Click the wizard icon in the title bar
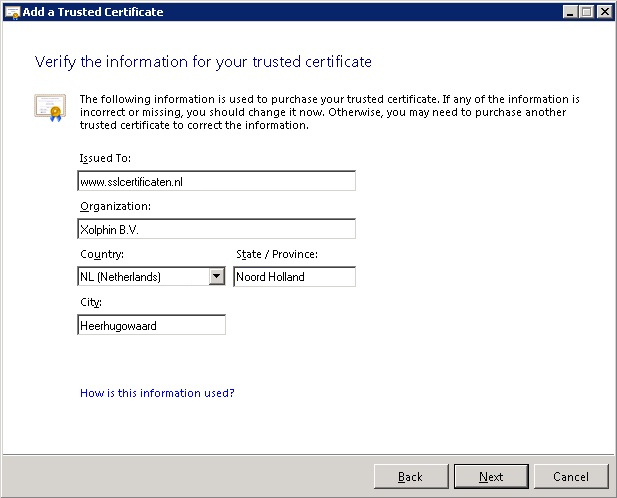Image resolution: width=617 pixels, height=498 pixels. tap(11, 12)
